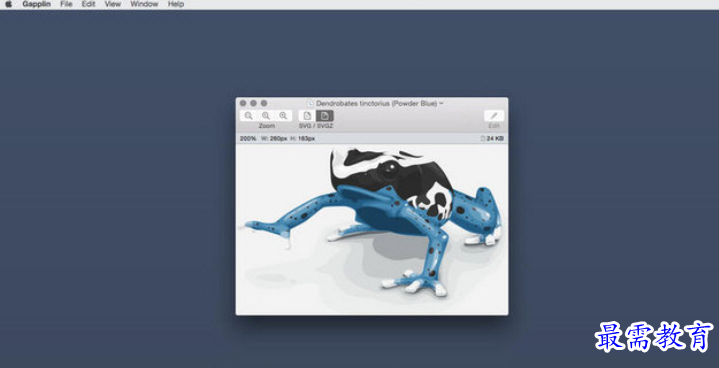Image resolution: width=719 pixels, height=368 pixels.
Task: Click the actual size zoom magnifier
Action: [x=266, y=116]
